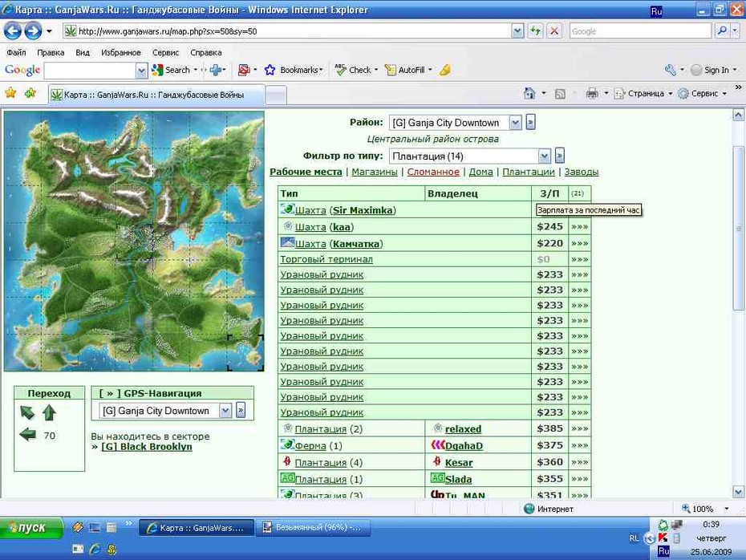The image size is (746, 560).
Task: Click the пуск Start button
Action: pyautogui.click(x=31, y=528)
